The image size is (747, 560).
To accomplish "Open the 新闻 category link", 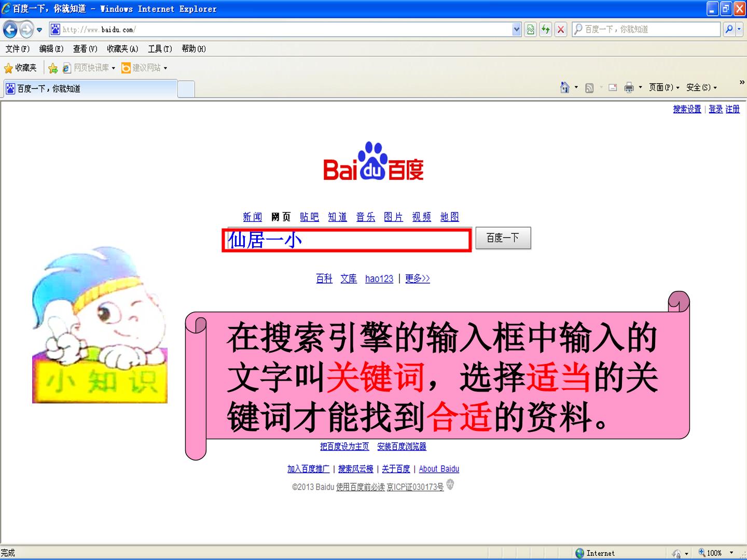I will point(253,217).
